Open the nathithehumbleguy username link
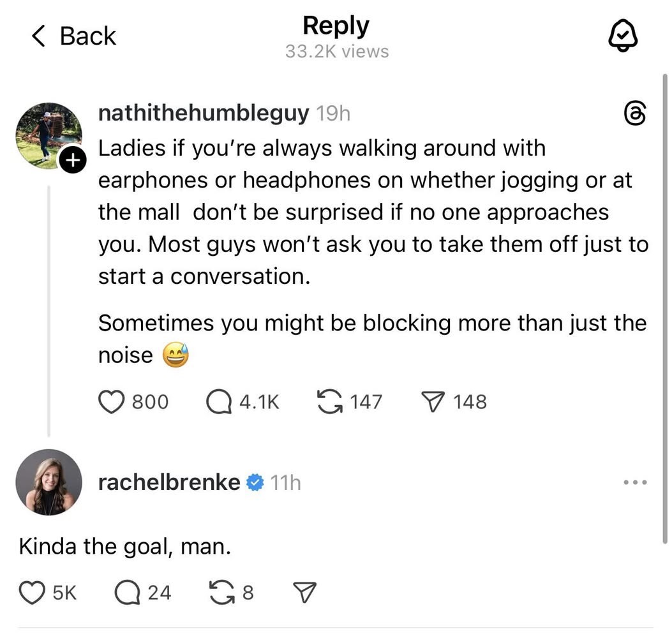Image resolution: width=672 pixels, height=636 pixels. (x=204, y=114)
